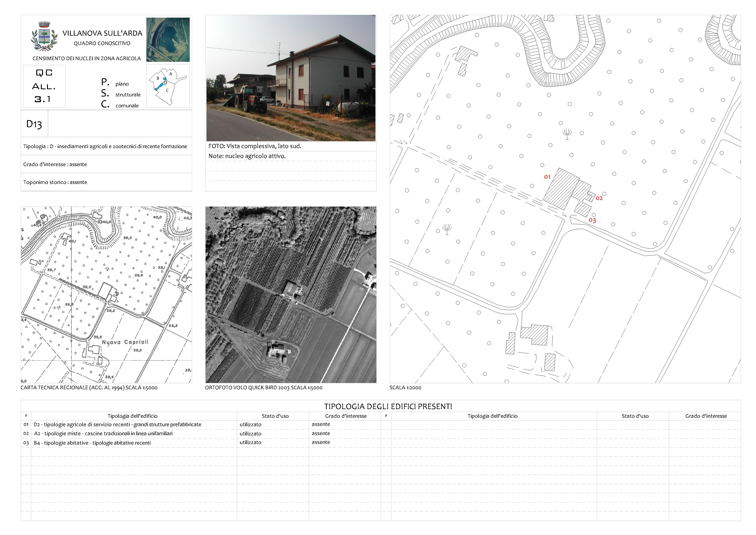Click CENSIMENTO DEI NUCLEI IN ZONA AGRICOLA heading
756x535 pixels.
[x=87, y=58]
